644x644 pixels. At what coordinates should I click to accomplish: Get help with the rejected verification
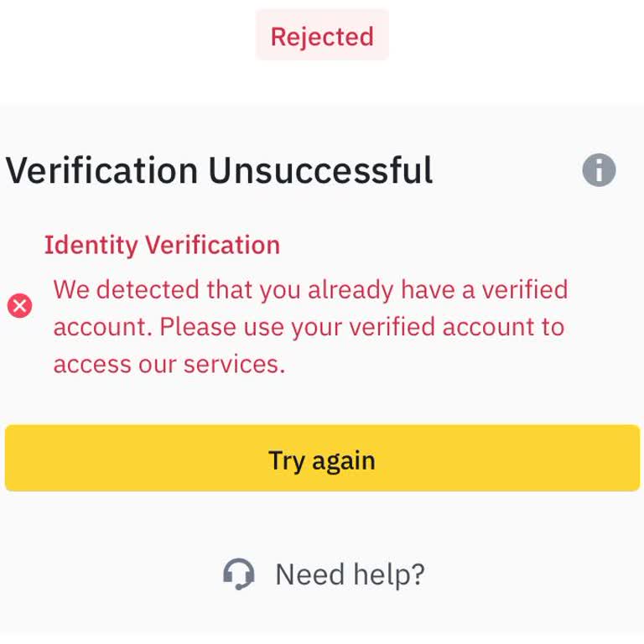(x=350, y=574)
